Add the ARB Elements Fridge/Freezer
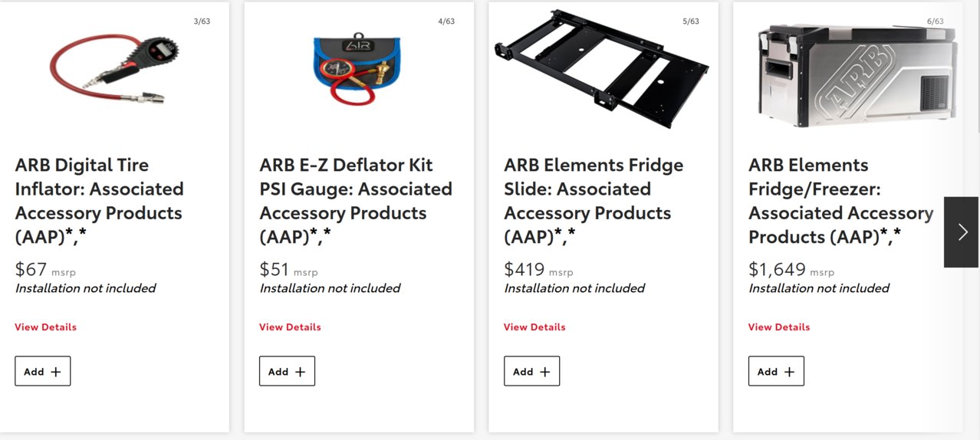980x440 pixels. tap(776, 371)
